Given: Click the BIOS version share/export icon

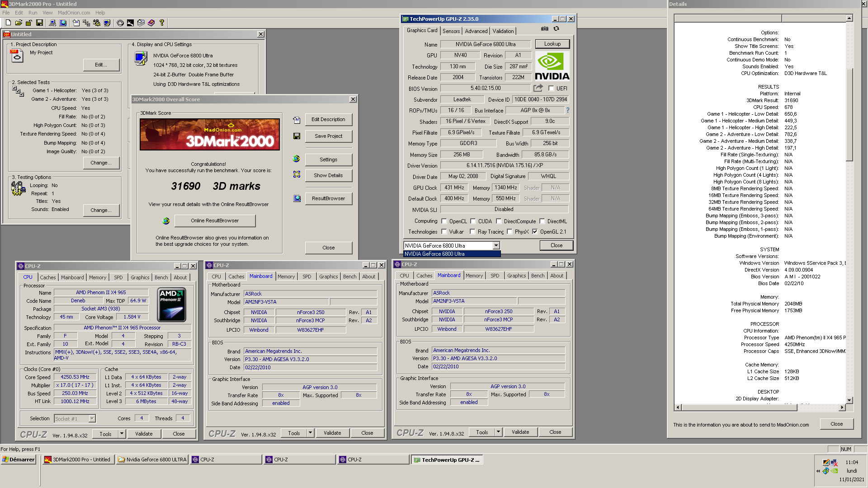Looking at the screenshot, I should [538, 88].
